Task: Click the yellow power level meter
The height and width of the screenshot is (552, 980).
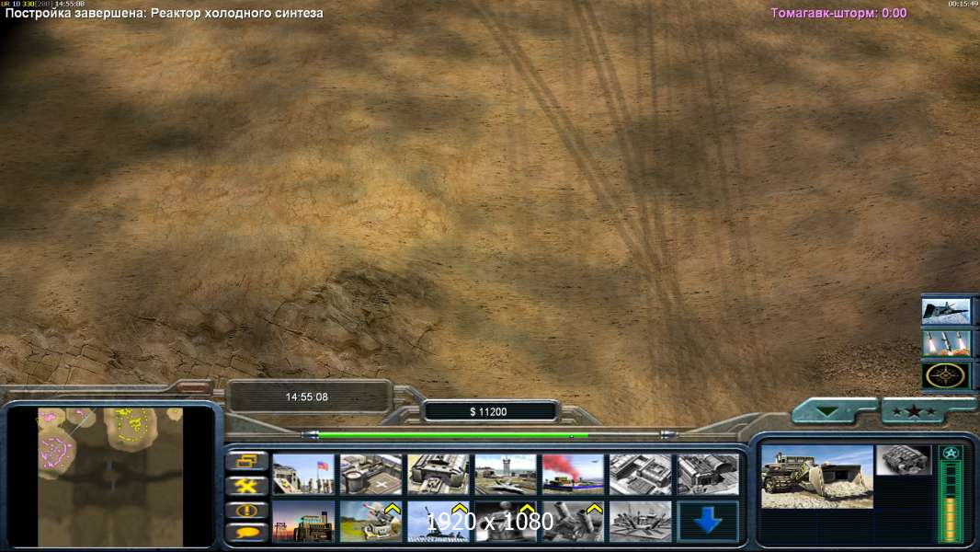Action: (x=951, y=501)
